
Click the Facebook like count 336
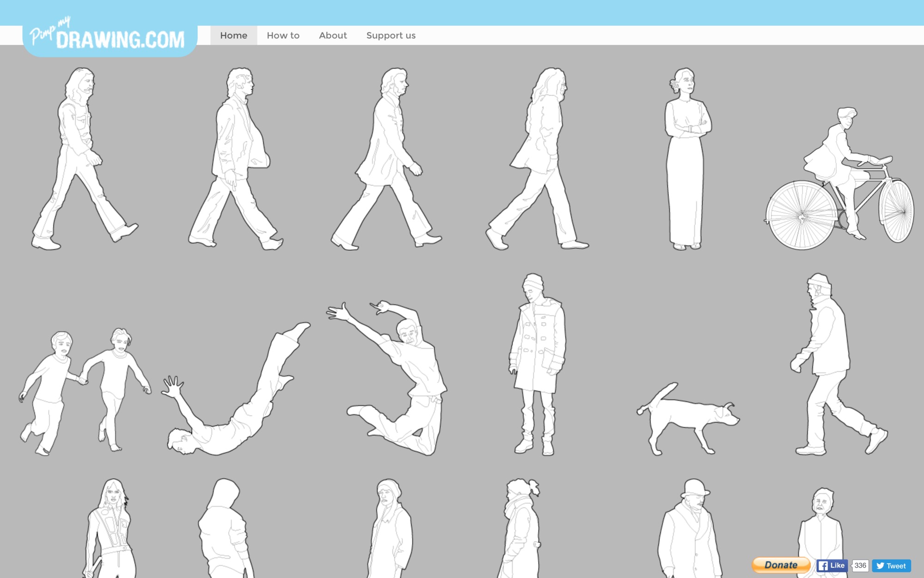click(860, 566)
